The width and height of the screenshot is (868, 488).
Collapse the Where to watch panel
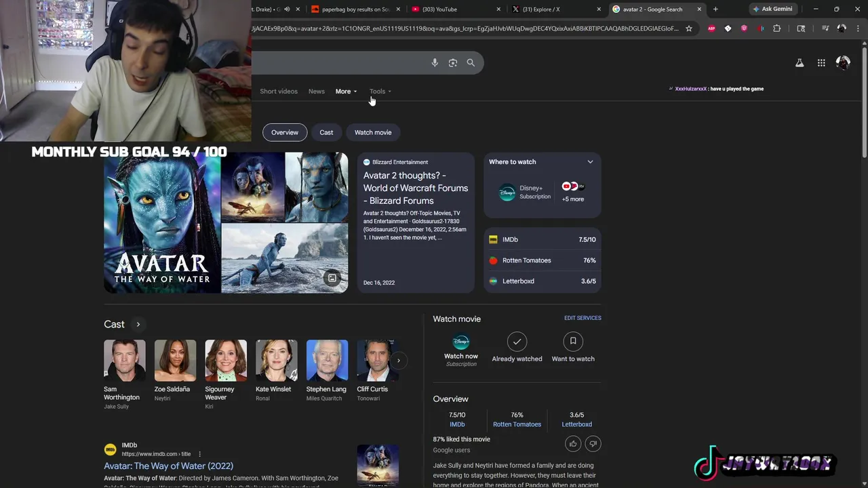point(590,162)
